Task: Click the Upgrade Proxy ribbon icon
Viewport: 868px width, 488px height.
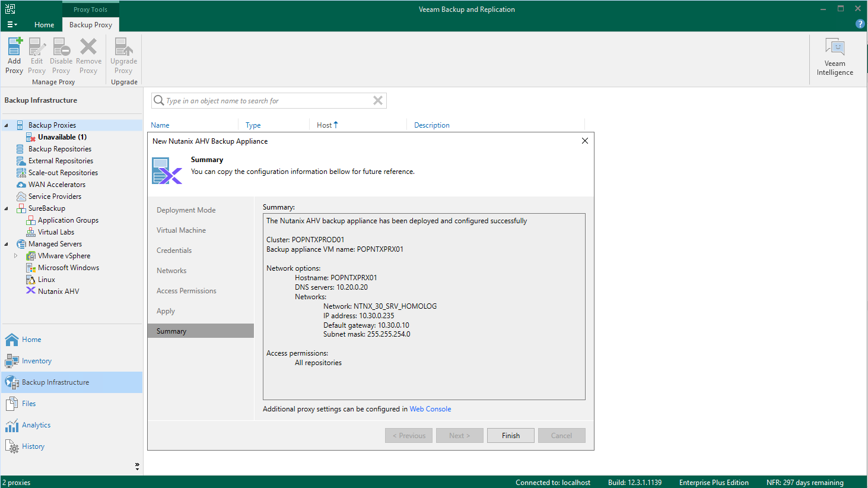Action: coord(123,47)
